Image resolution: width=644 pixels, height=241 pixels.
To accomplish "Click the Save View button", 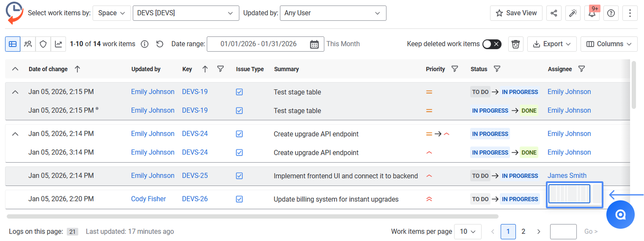I will (516, 13).
